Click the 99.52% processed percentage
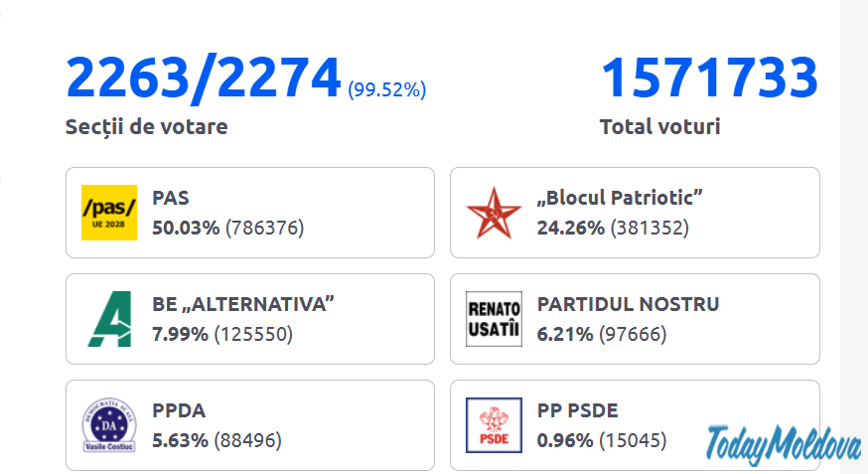 [386, 90]
